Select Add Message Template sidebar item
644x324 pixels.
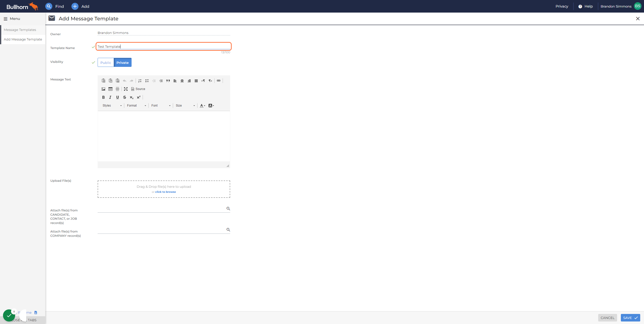click(x=23, y=39)
